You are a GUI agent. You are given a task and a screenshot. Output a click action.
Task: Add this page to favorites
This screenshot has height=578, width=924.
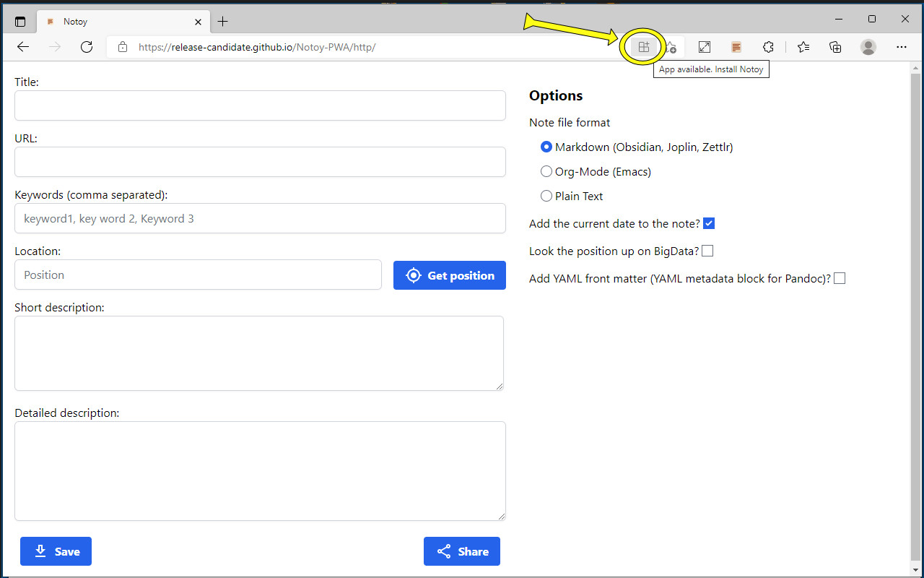coord(671,47)
